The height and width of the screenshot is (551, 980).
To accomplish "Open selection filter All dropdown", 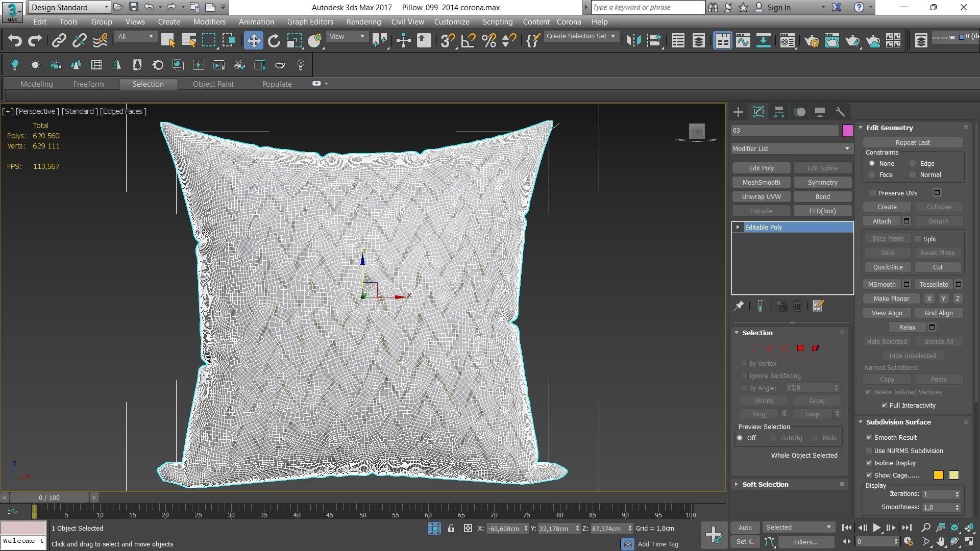I will point(135,37).
